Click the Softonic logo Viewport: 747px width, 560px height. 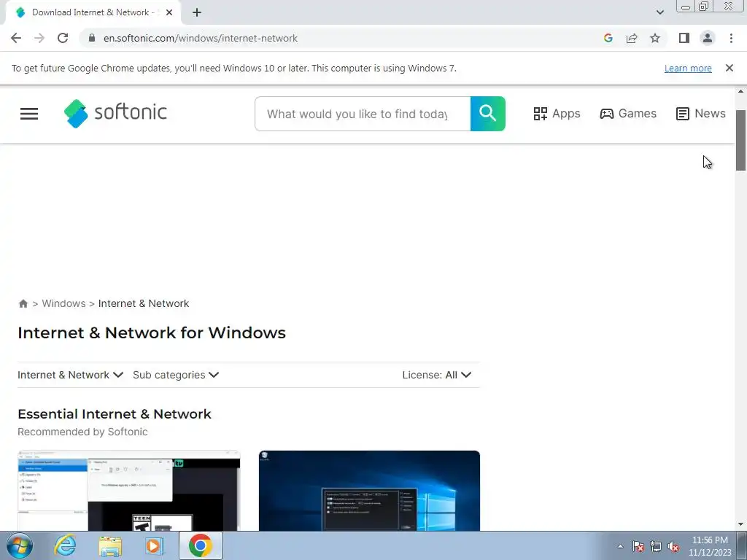click(115, 113)
